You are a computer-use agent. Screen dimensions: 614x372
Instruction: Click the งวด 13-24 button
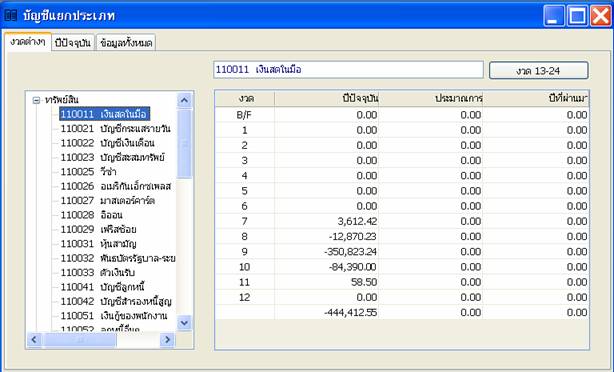tap(538, 71)
